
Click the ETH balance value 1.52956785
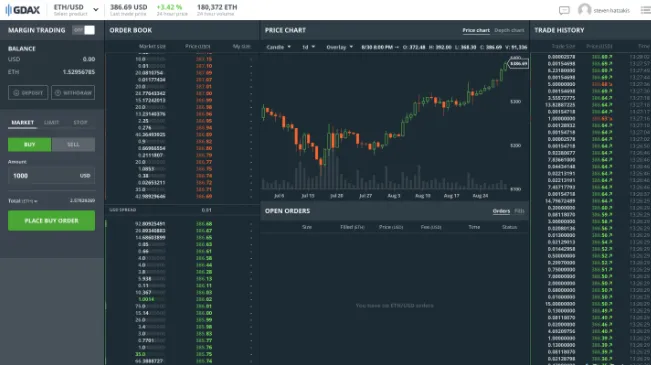[x=79, y=72]
